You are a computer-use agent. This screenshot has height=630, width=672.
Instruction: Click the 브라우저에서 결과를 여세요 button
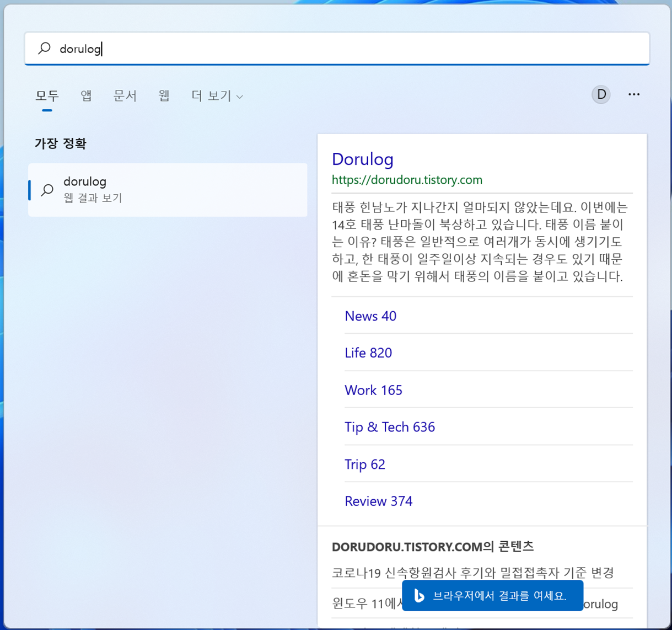[492, 596]
